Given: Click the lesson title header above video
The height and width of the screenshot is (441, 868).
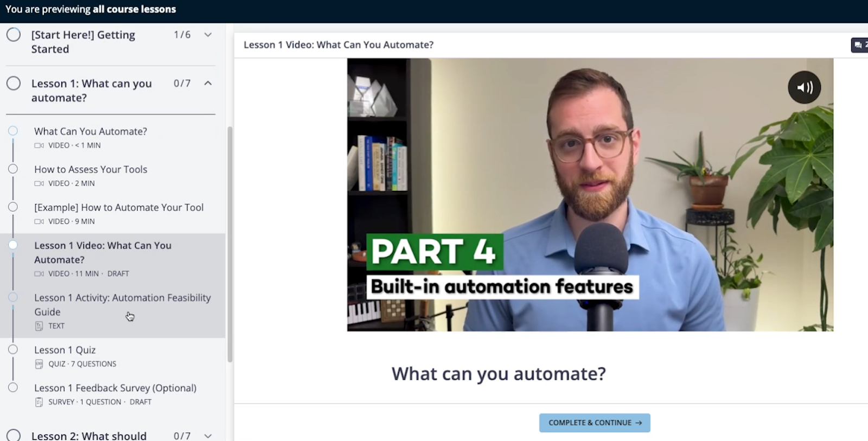Looking at the screenshot, I should click(339, 45).
